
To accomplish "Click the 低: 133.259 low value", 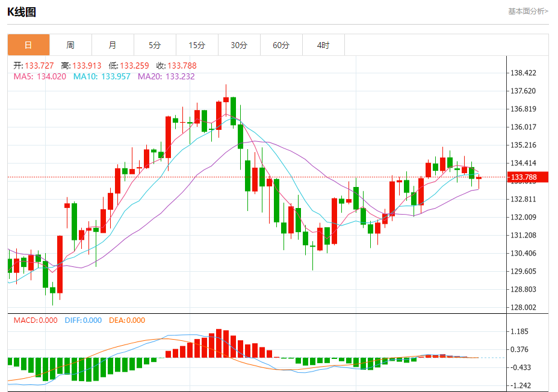I will (x=129, y=66).
